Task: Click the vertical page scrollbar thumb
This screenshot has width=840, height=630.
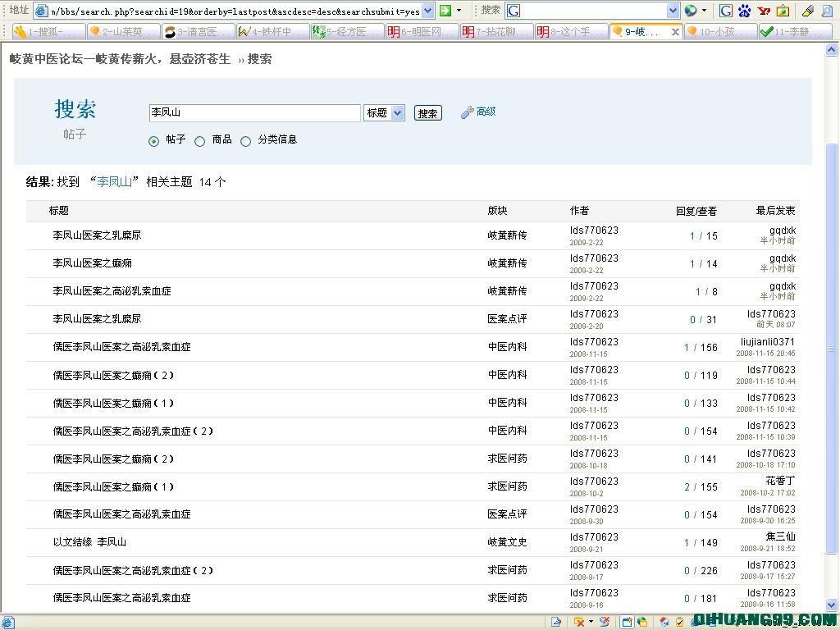Action: coord(832,345)
